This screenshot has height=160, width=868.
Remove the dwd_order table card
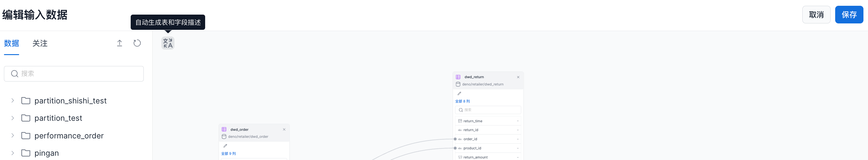[284, 130]
